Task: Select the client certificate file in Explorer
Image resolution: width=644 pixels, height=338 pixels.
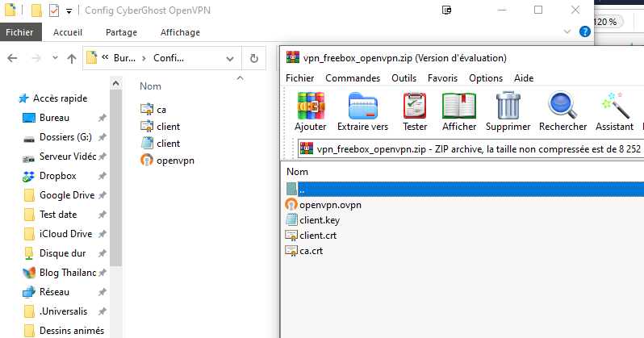Action: coord(161,126)
